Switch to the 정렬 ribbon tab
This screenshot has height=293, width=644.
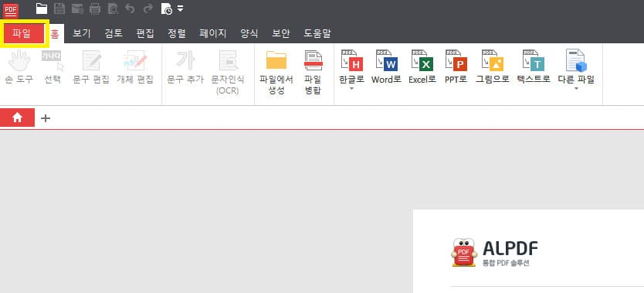tap(177, 33)
